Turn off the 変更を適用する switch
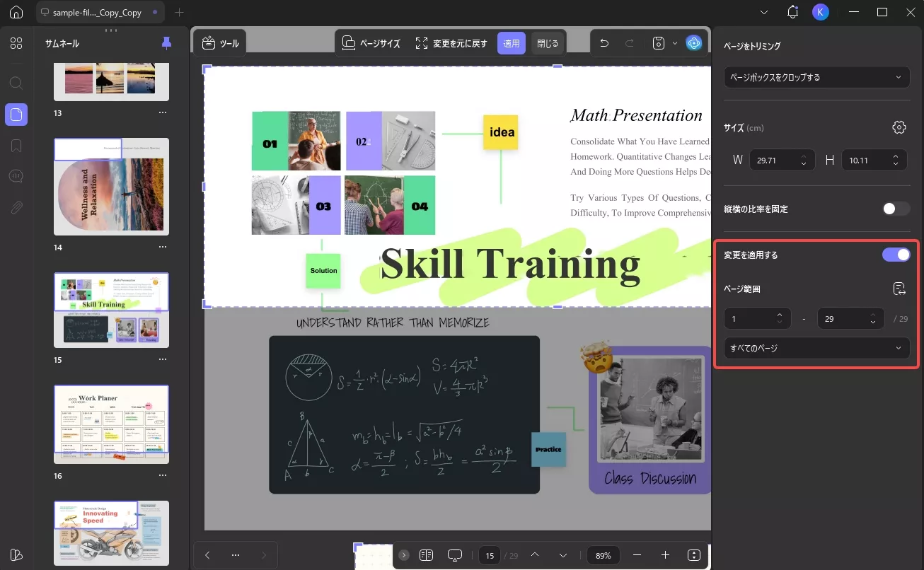The height and width of the screenshot is (570, 924). click(896, 255)
